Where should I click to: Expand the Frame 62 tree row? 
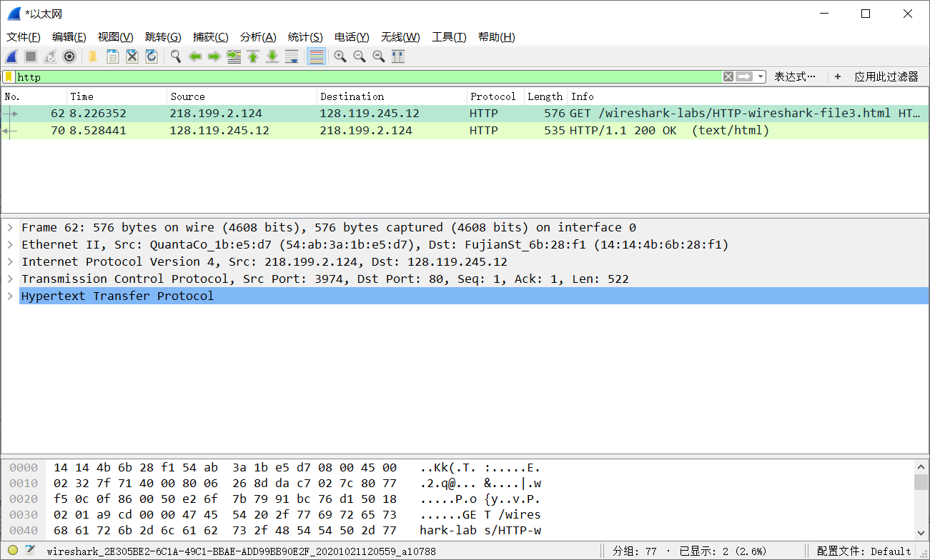pyautogui.click(x=10, y=227)
